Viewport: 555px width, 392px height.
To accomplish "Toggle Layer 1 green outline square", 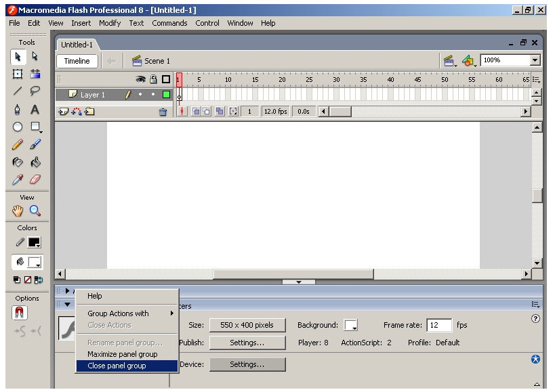I will [166, 95].
